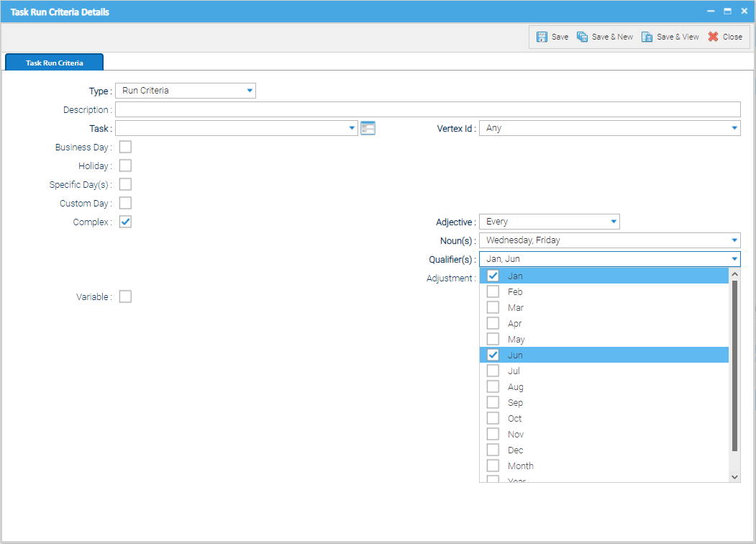
Task: Select the Task Run Criteria tab
Action: point(55,63)
